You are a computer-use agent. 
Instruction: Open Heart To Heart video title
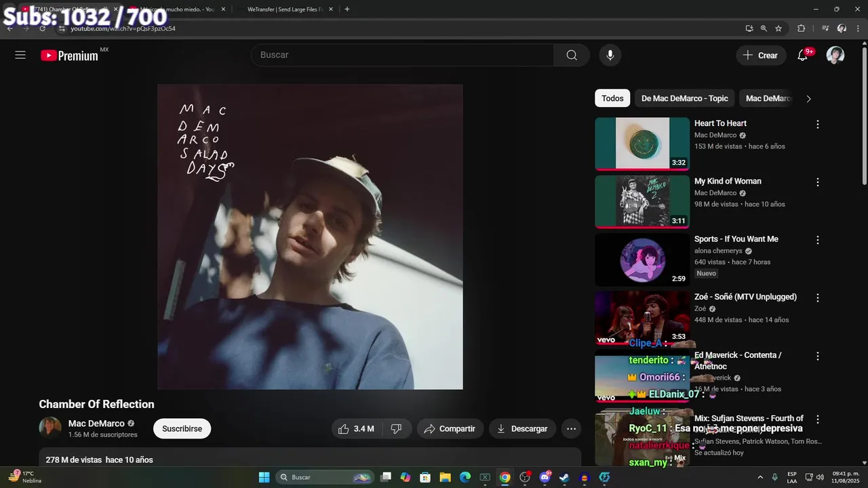pyautogui.click(x=720, y=123)
